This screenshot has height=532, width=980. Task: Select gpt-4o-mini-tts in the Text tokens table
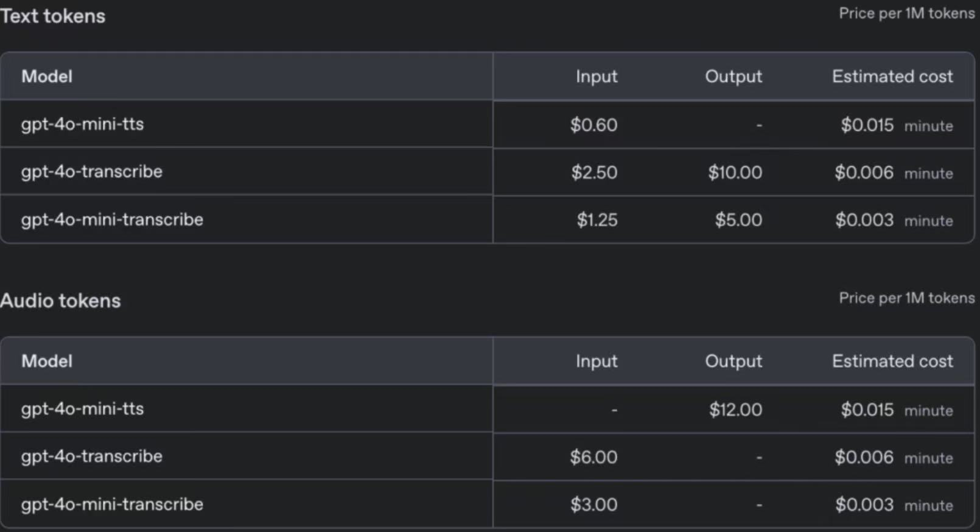(83, 124)
